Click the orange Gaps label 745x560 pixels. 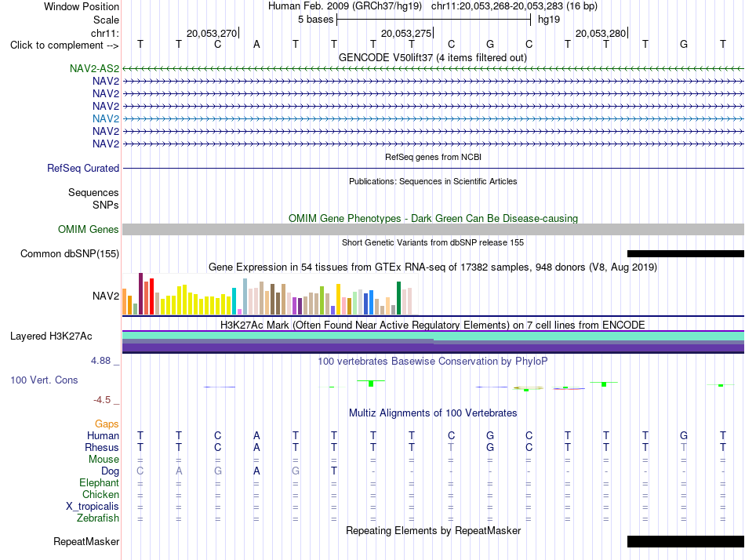(107, 424)
